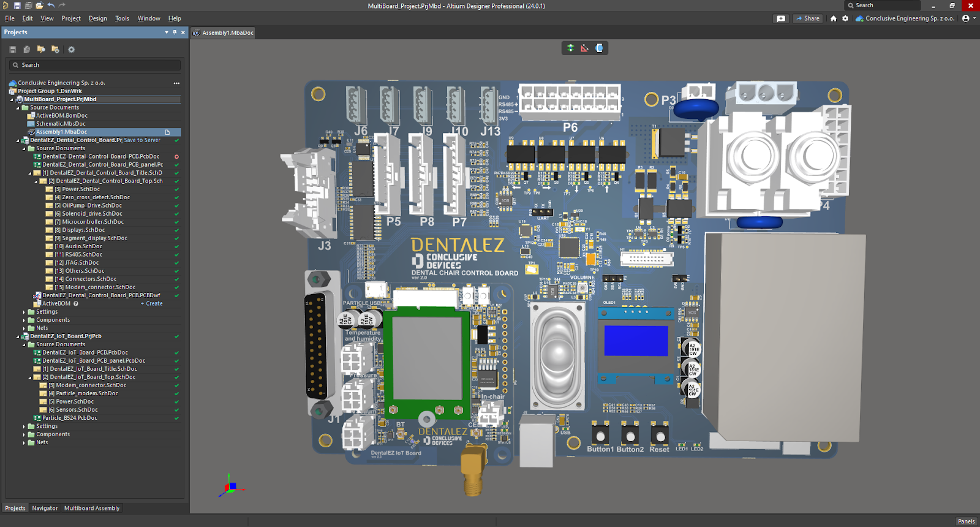
Task: Open preferences gear in top right
Action: pos(845,18)
